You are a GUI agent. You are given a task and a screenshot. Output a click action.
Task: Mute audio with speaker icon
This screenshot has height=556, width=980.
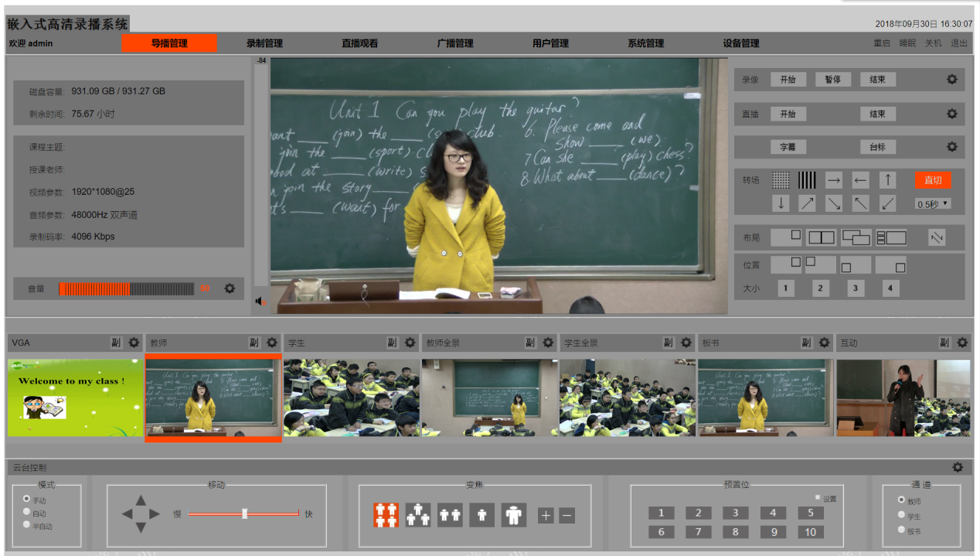pyautogui.click(x=261, y=302)
